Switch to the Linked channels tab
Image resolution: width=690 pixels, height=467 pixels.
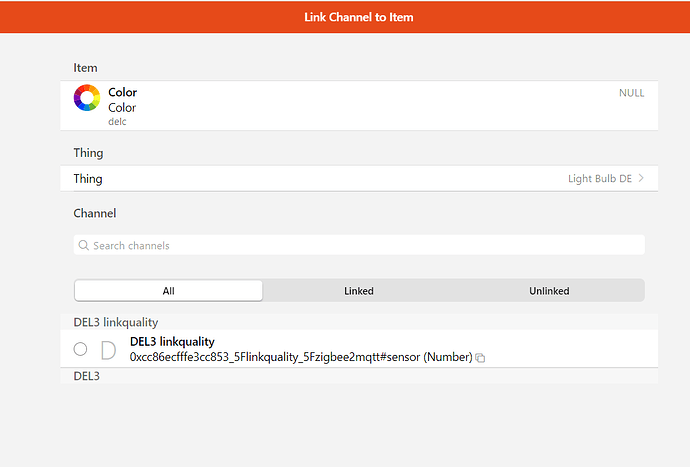(x=358, y=291)
